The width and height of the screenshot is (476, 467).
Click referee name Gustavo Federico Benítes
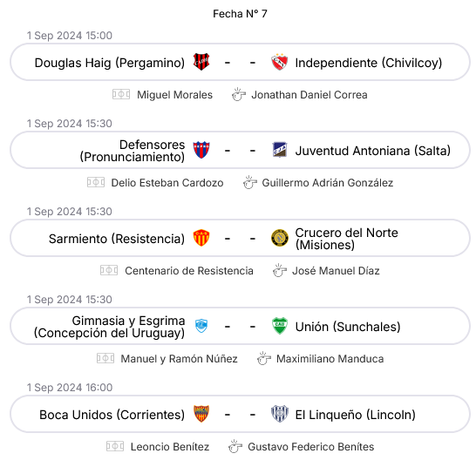pos(311,447)
